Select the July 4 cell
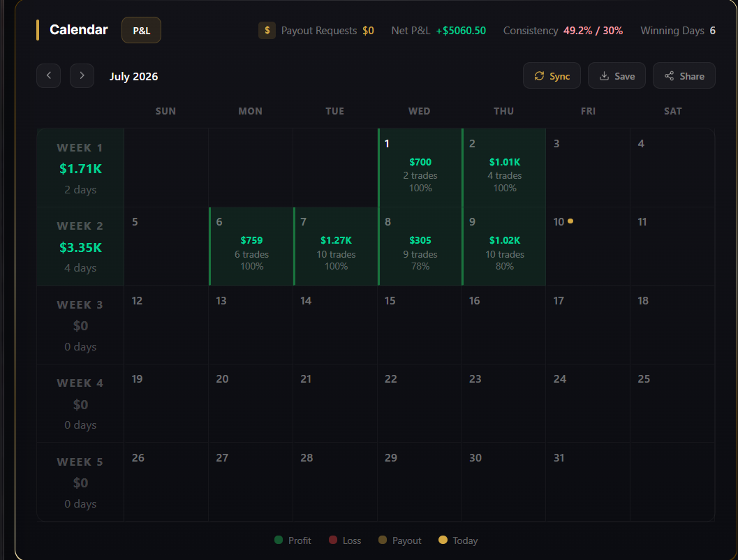Image resolution: width=738 pixels, height=560 pixels. point(672,168)
